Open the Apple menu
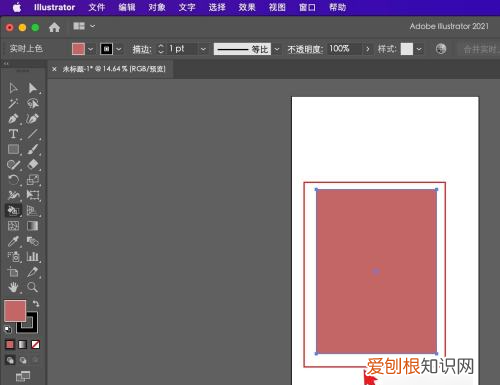The image size is (500, 385). [x=17, y=7]
